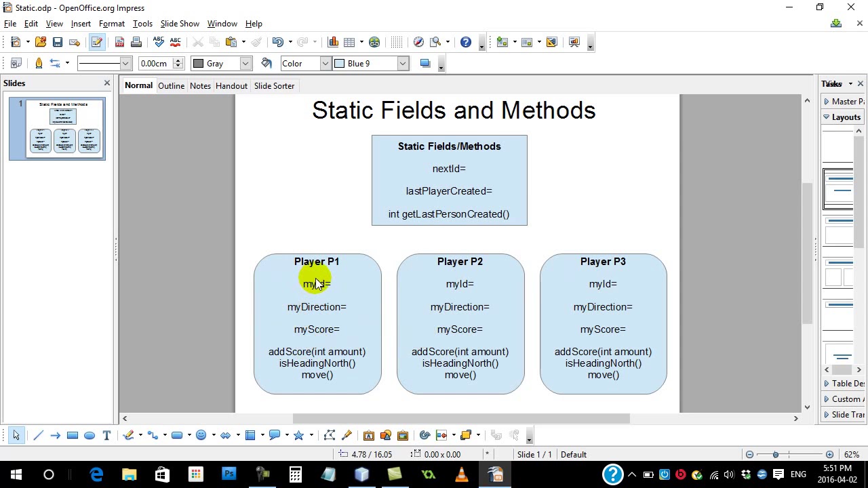Toggle Display Grid

[x=397, y=42]
